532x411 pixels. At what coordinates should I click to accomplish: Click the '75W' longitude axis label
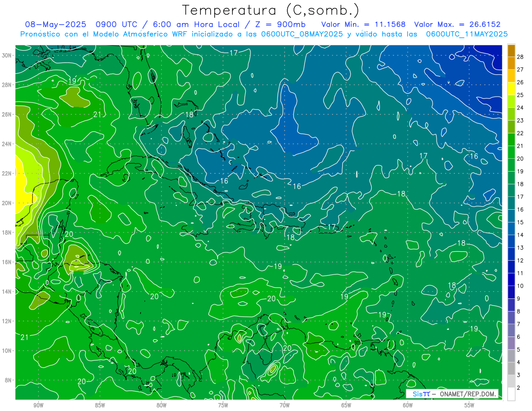[x=223, y=405]
